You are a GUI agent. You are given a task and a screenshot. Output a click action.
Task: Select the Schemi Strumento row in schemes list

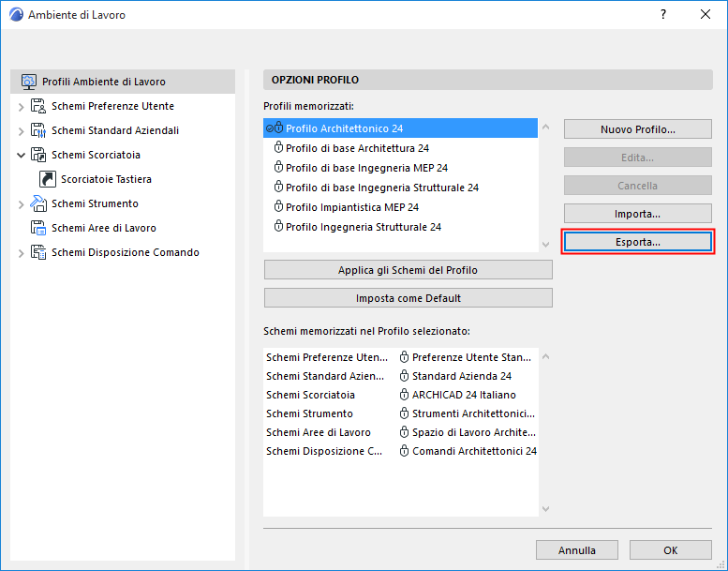pos(309,413)
